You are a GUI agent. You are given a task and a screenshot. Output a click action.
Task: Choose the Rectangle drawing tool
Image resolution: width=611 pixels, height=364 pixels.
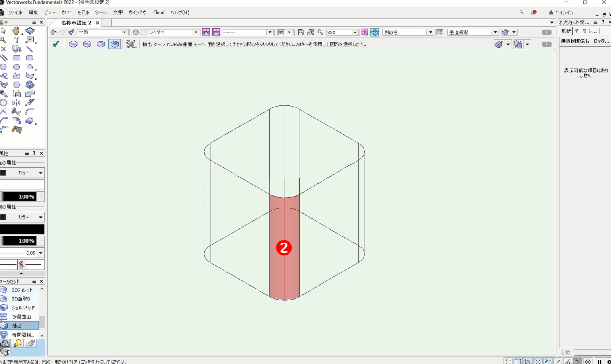click(16, 58)
